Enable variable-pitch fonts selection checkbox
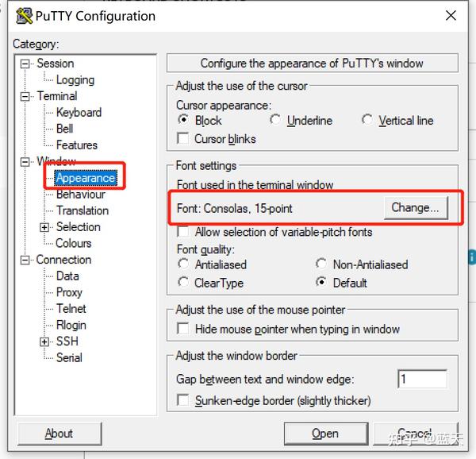Screen dimensions: 476x459 point(182,231)
